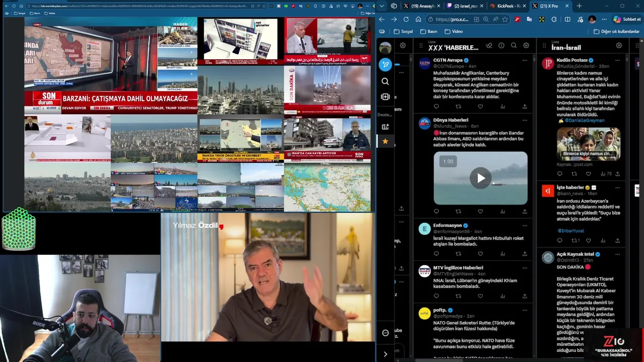
Task: Open the @InbarYuval mention link
Action: tap(571, 231)
